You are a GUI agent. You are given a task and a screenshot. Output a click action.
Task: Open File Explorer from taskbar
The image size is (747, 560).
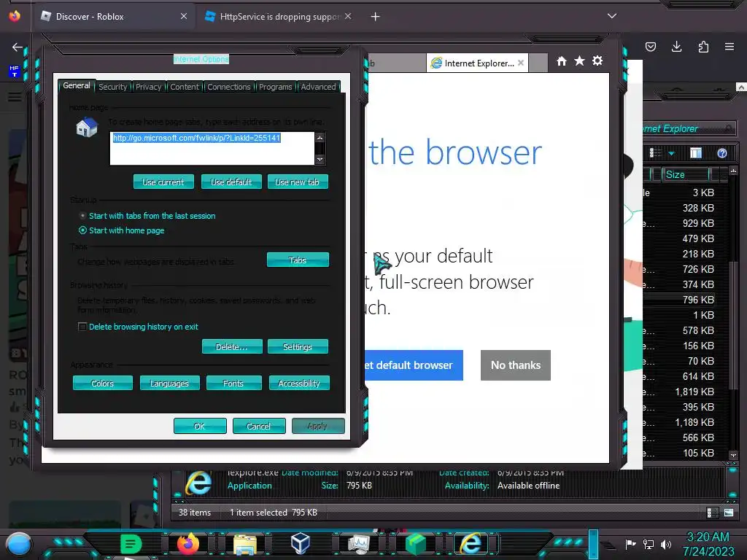245,544
